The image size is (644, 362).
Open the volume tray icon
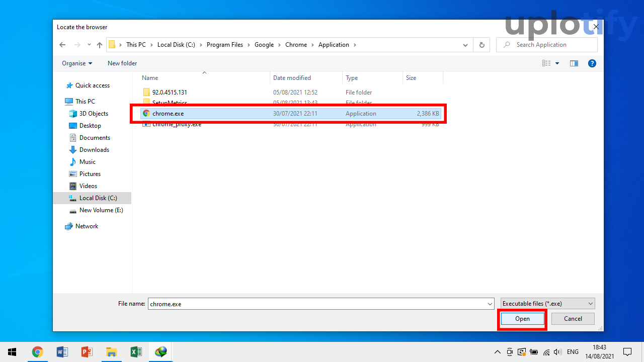(557, 352)
